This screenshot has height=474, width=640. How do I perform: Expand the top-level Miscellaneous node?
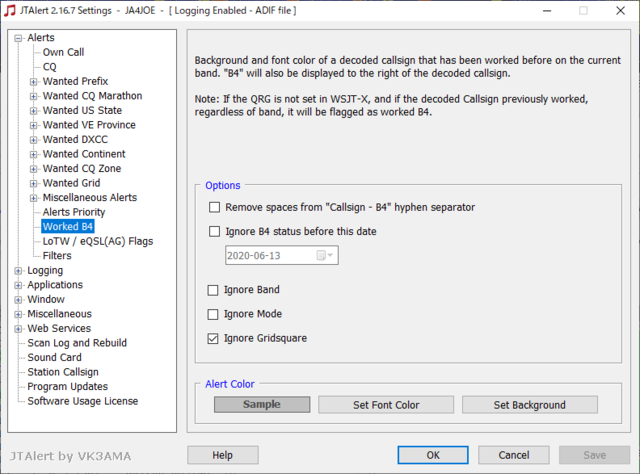18,314
